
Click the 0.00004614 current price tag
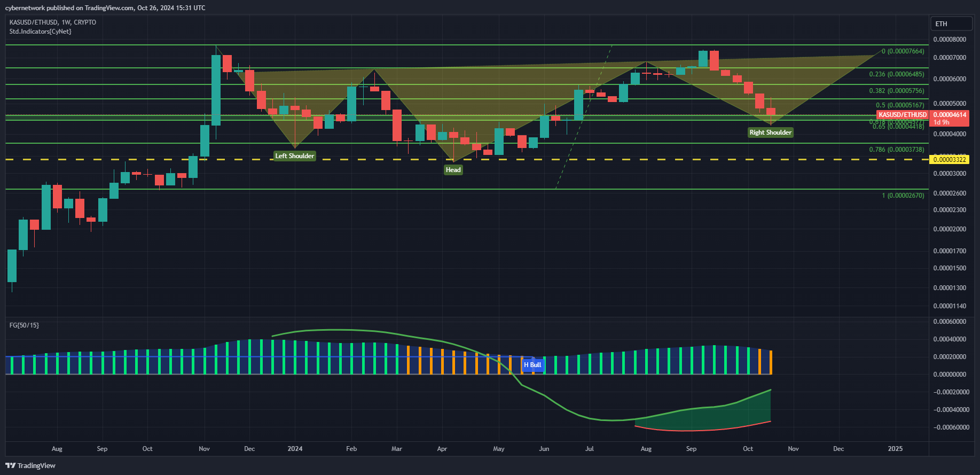click(x=949, y=115)
